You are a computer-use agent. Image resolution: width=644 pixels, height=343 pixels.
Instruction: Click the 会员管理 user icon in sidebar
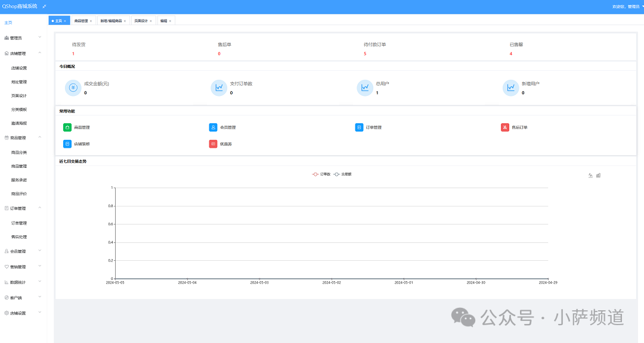pyautogui.click(x=6, y=251)
